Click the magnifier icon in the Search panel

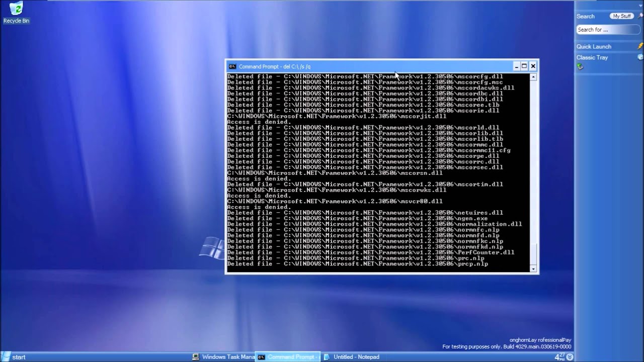[639, 16]
